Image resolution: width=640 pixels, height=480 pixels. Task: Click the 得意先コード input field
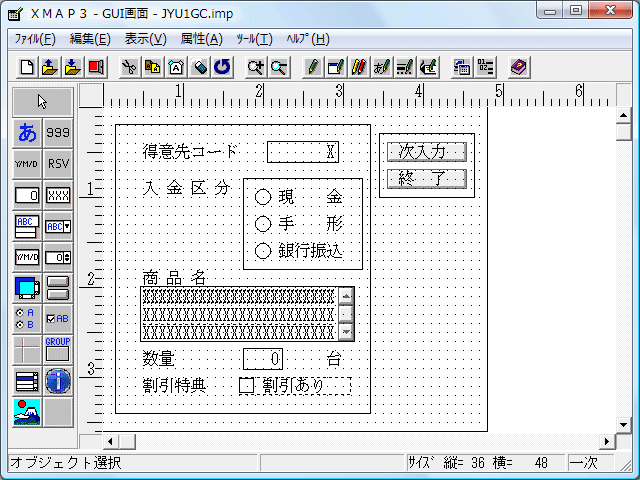click(302, 152)
